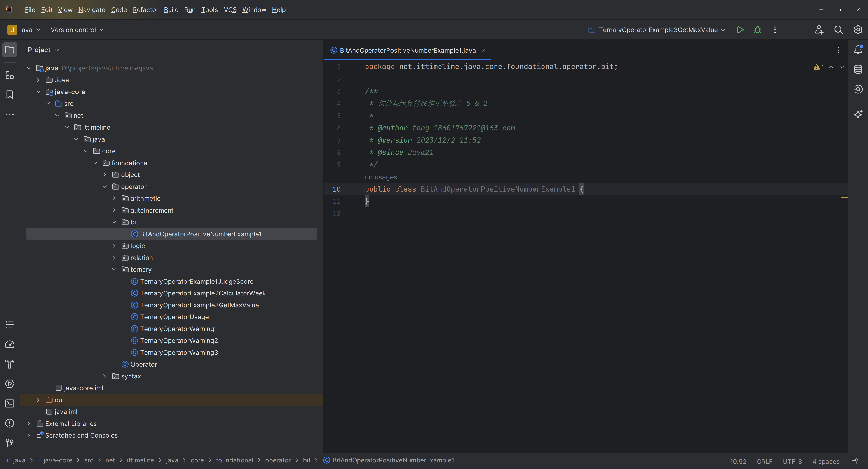Expand the logic package

click(114, 246)
